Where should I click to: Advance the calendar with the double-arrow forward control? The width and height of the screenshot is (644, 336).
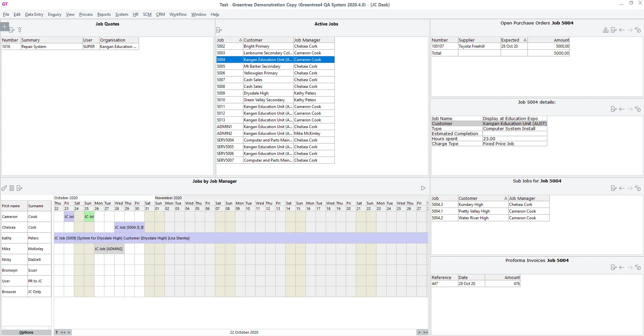pos(426,332)
